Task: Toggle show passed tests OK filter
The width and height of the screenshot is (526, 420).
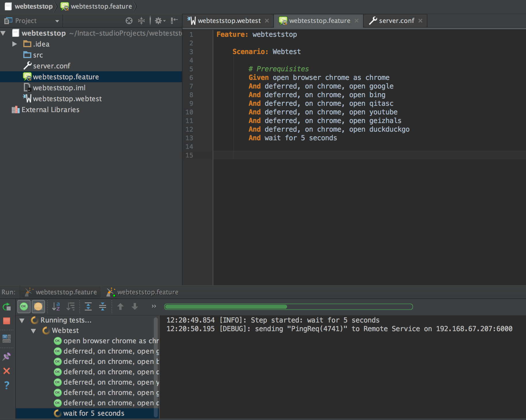Action: click(24, 306)
